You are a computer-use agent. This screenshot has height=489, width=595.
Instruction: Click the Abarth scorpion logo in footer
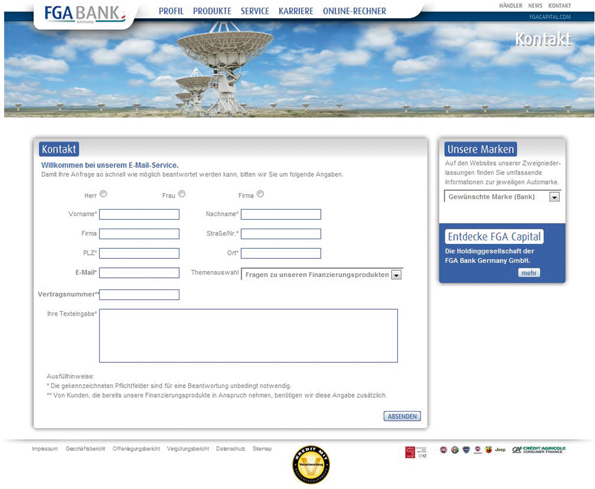tap(489, 450)
